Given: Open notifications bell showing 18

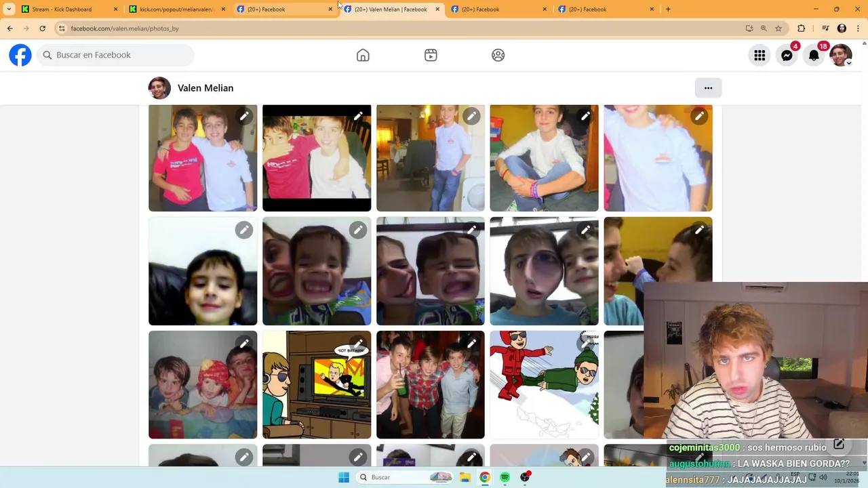Looking at the screenshot, I should 814,56.
